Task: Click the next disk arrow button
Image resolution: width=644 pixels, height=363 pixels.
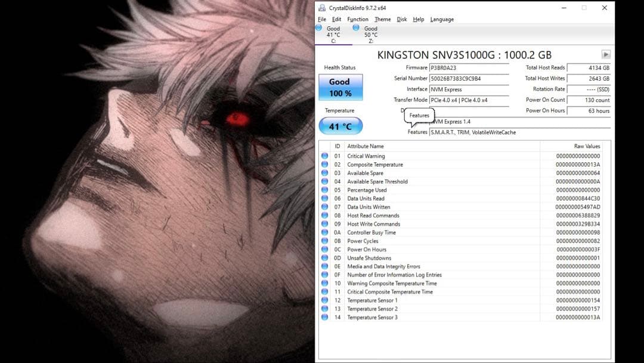Action: pyautogui.click(x=606, y=54)
